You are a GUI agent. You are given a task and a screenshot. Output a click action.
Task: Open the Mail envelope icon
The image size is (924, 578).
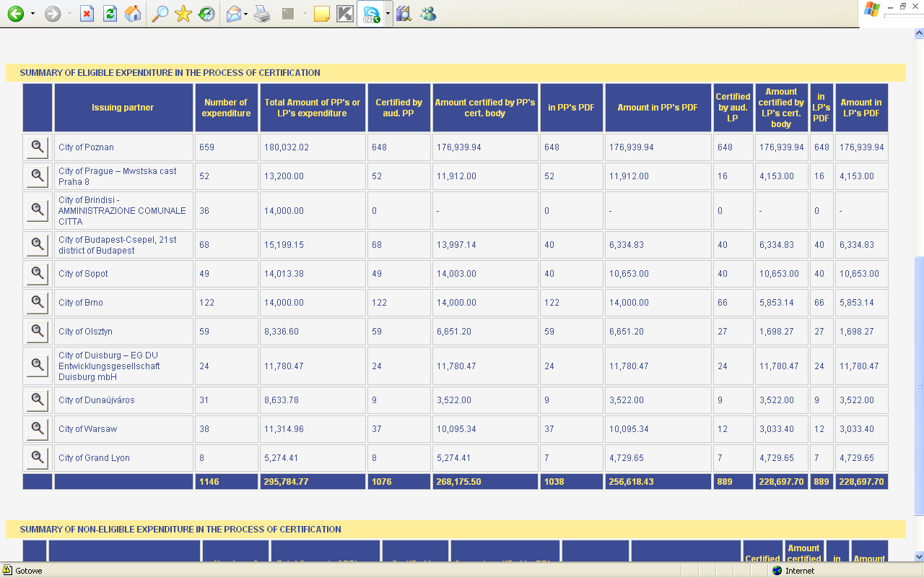(233, 14)
